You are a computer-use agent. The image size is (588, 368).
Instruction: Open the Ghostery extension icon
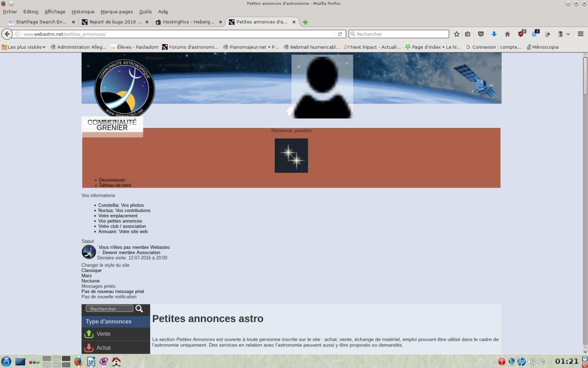point(535,34)
